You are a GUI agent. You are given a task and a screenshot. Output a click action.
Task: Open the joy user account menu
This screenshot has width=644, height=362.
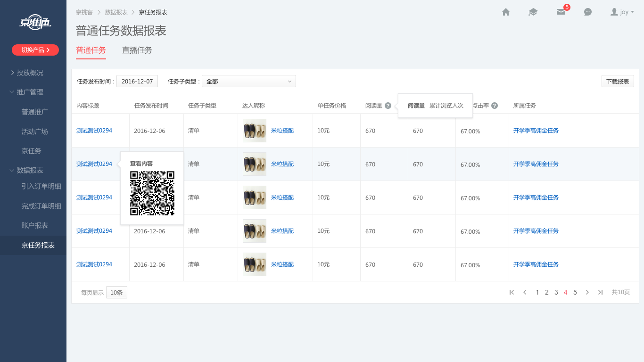pyautogui.click(x=622, y=12)
